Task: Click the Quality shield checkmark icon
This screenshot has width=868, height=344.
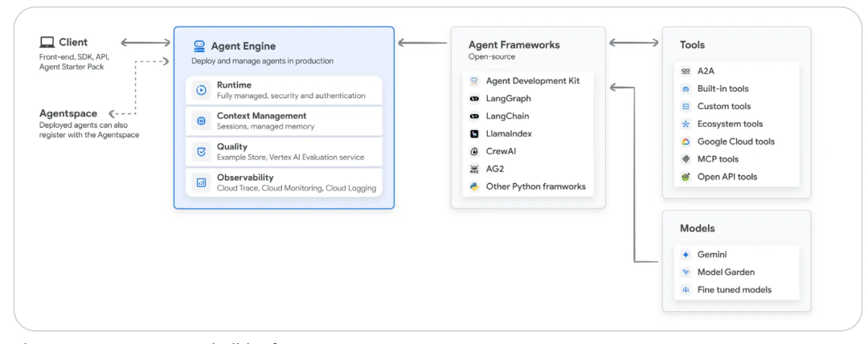Action: click(202, 151)
